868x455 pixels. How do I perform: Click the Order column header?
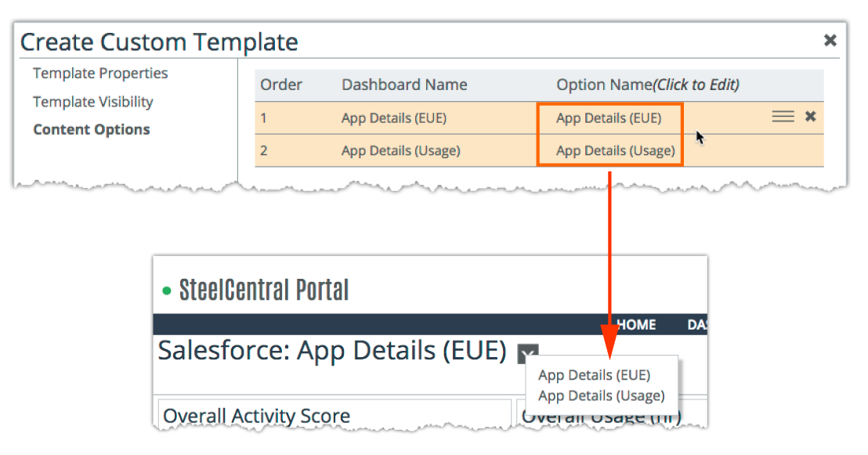[281, 85]
